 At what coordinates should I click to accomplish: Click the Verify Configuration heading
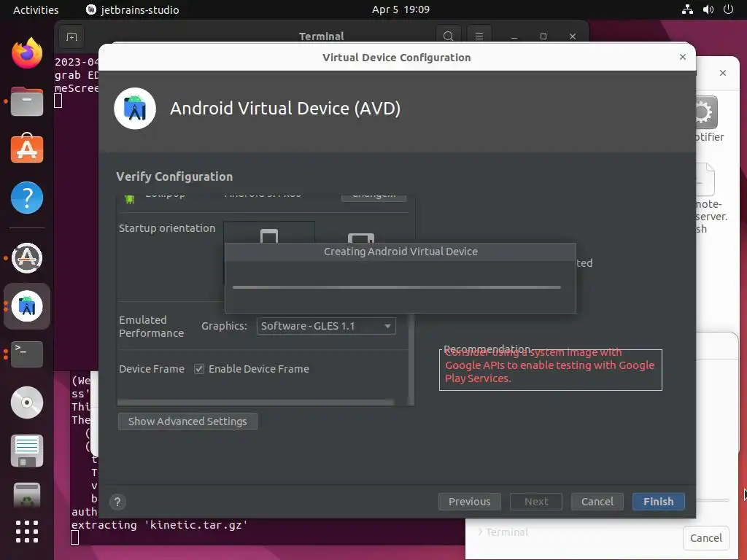click(x=174, y=176)
